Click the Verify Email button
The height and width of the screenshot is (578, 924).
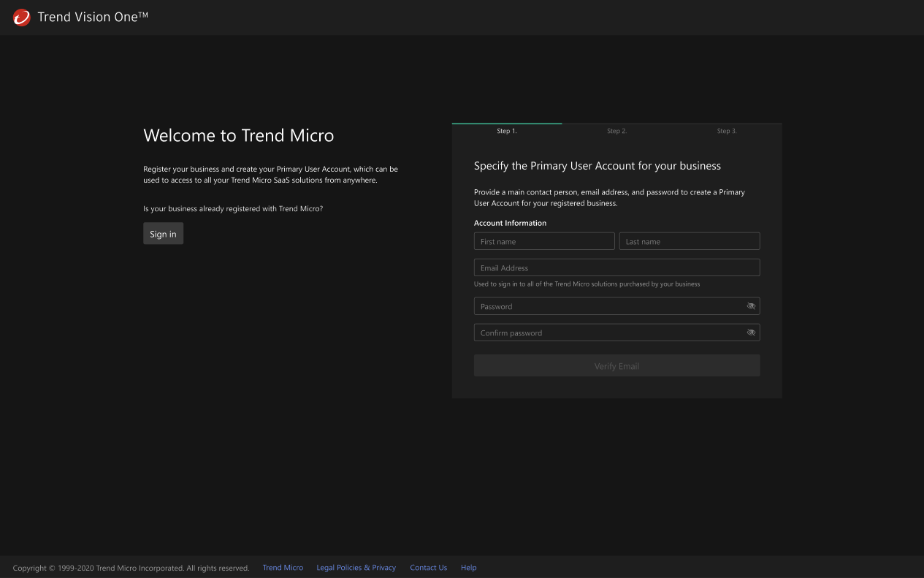(616, 365)
